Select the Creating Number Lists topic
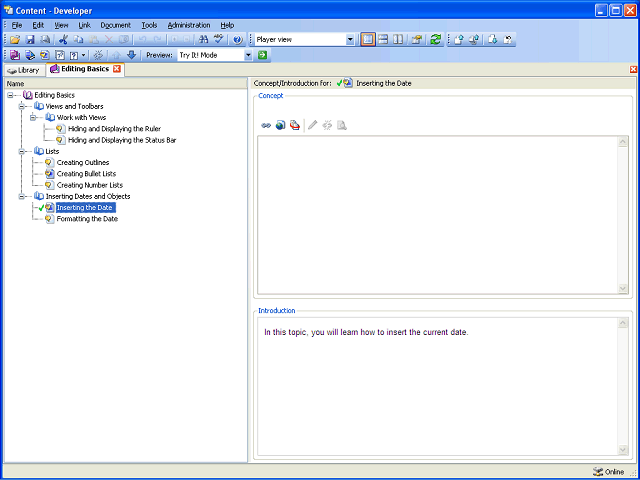The height and width of the screenshot is (480, 640). click(90, 185)
